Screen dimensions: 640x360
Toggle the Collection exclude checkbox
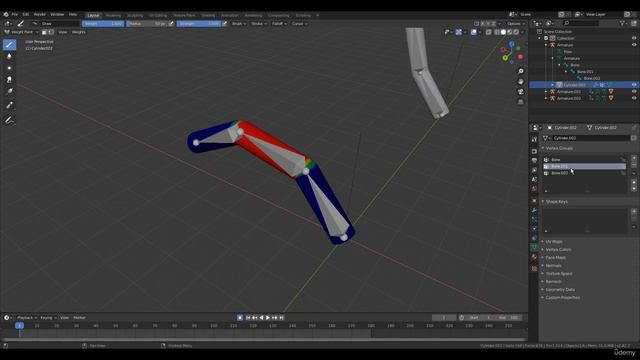pos(546,38)
